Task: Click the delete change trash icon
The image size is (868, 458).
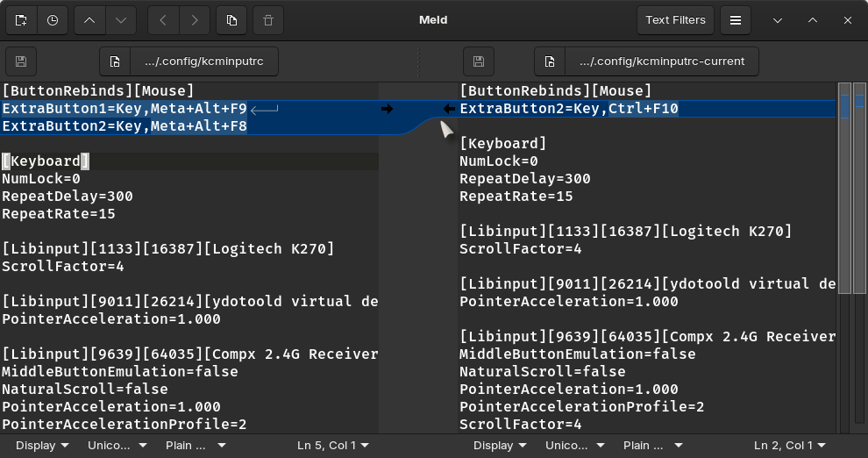Action: [x=267, y=20]
